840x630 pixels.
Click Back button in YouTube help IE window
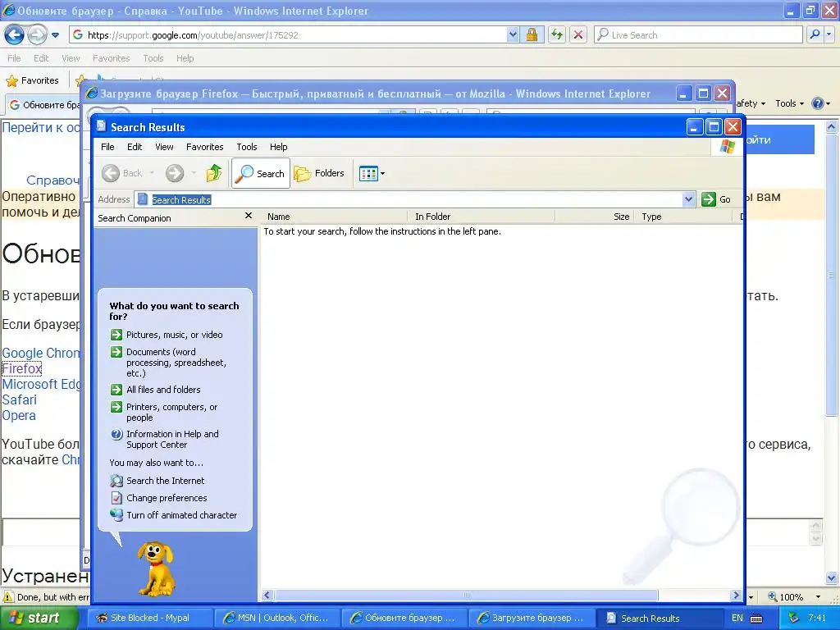[14, 34]
